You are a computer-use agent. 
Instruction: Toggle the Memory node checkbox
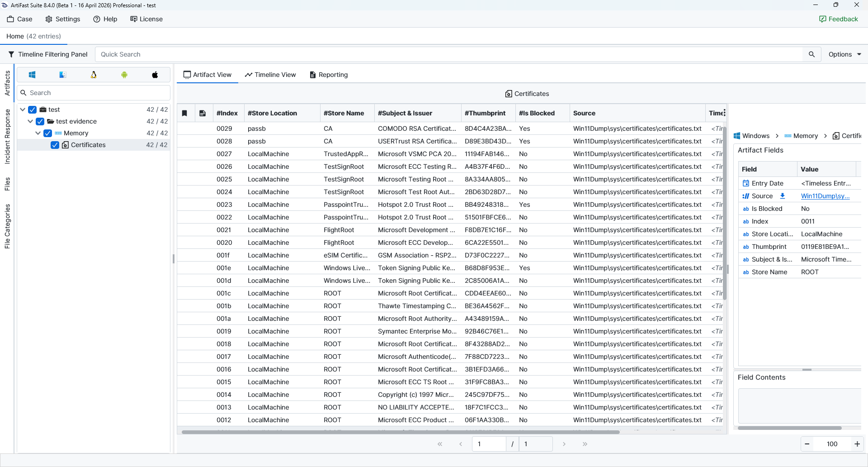(x=48, y=133)
